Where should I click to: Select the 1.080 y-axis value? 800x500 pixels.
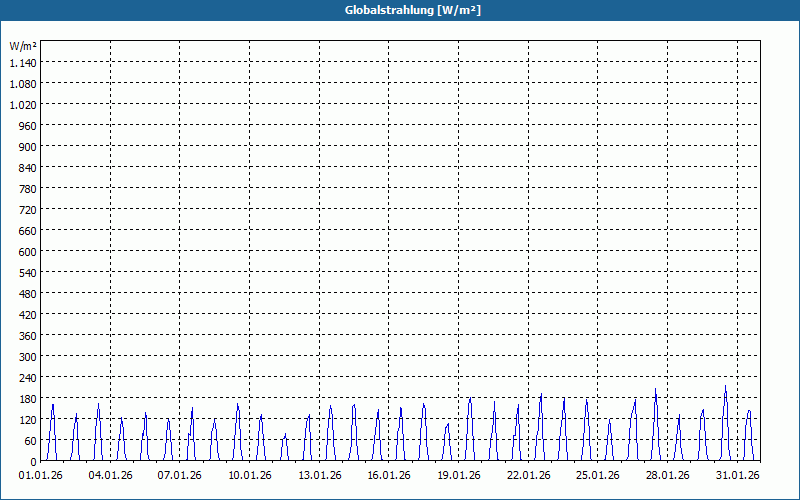coord(23,84)
